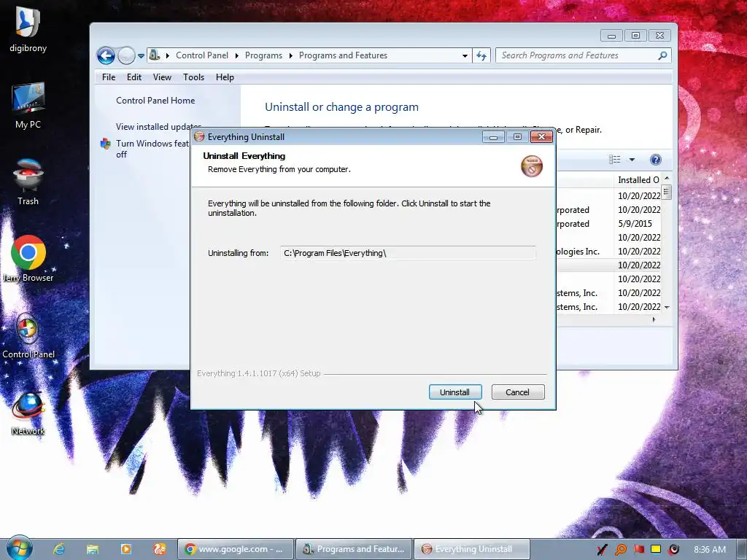
Task: Launch Internet Explorer from the taskbar
Action: pos(59,549)
